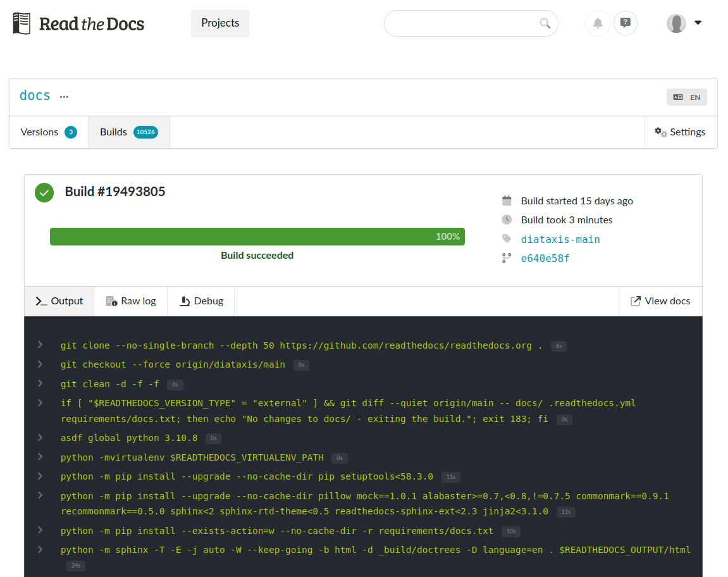The width and height of the screenshot is (728, 577).
Task: Expand the python -m sphinx build output
Action: tap(40, 550)
